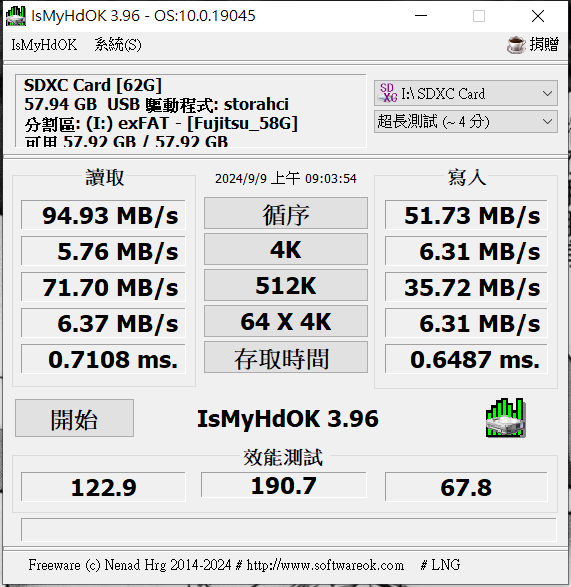Click the empty progress bar at the bottom

click(288, 529)
